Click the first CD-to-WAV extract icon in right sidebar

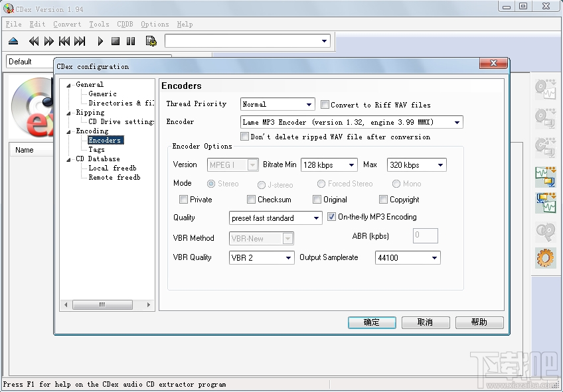click(546, 89)
